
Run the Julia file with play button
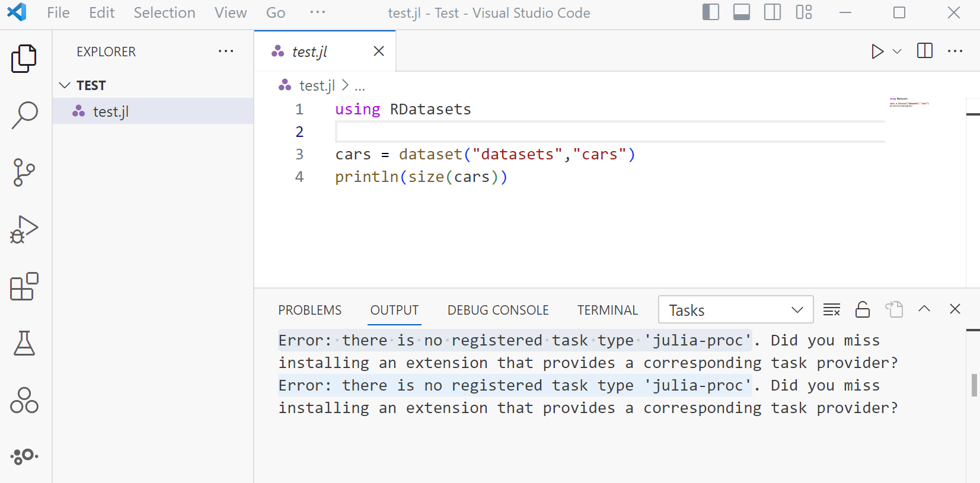point(877,52)
